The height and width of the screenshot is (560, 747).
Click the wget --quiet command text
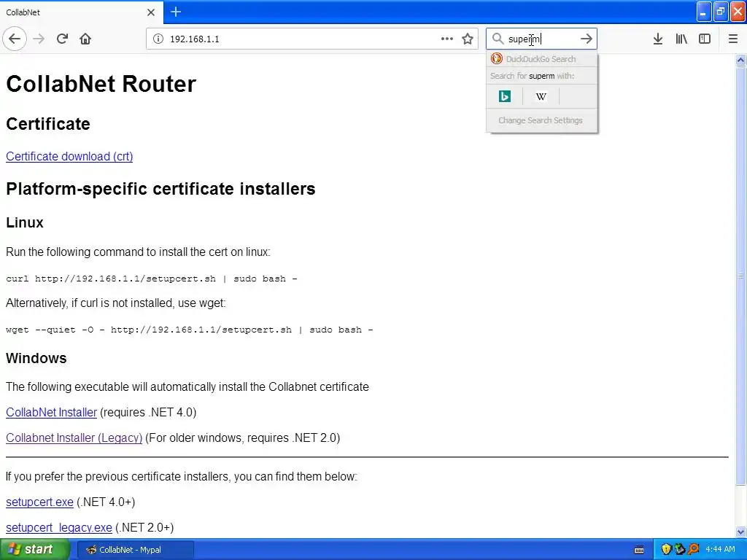click(190, 330)
